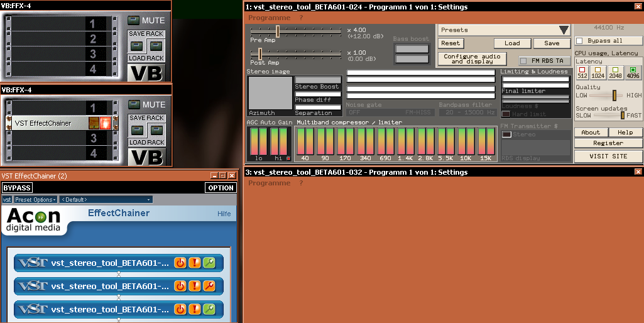The image size is (644, 323).
Task: Click the Post Amp slider handle
Action: coord(260,54)
